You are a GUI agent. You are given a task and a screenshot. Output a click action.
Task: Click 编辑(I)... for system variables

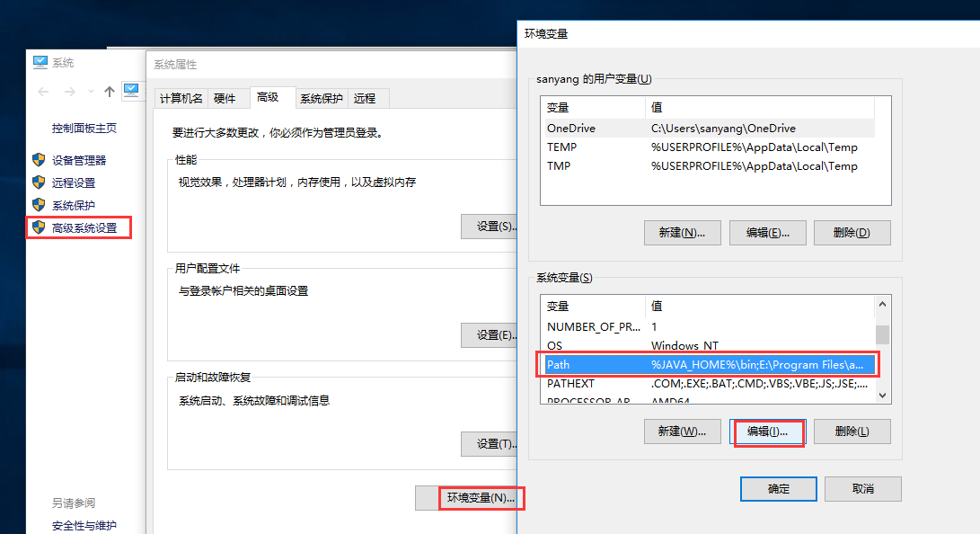(x=767, y=432)
